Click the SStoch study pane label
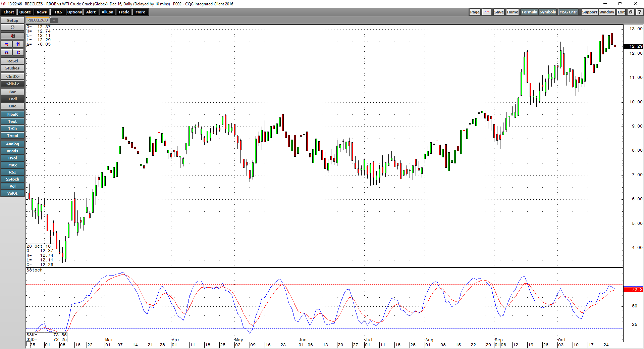 [35, 270]
